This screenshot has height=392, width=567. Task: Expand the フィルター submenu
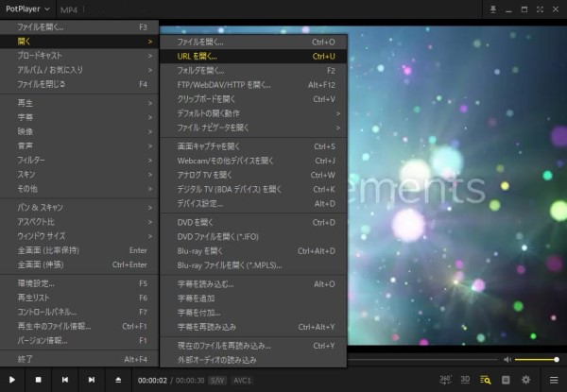point(79,160)
